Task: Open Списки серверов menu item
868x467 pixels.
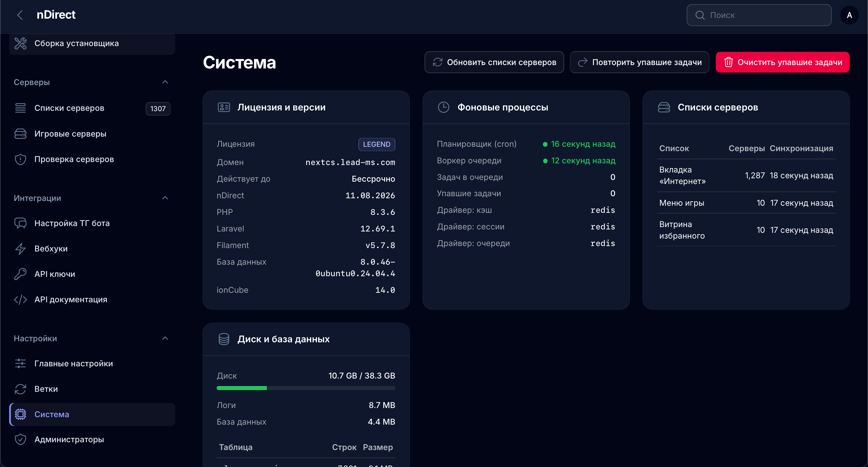Action: pos(92,108)
